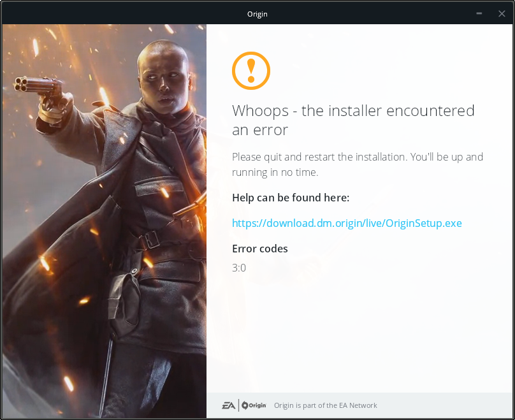Close the Origin installer window
The image size is (515, 420).
tap(502, 14)
